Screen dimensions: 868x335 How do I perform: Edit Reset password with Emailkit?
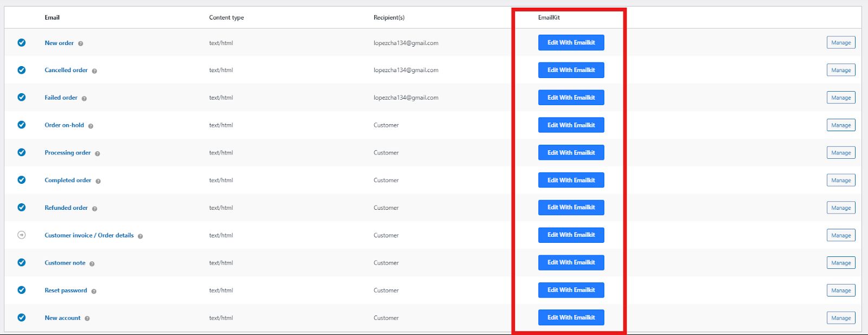pos(571,290)
